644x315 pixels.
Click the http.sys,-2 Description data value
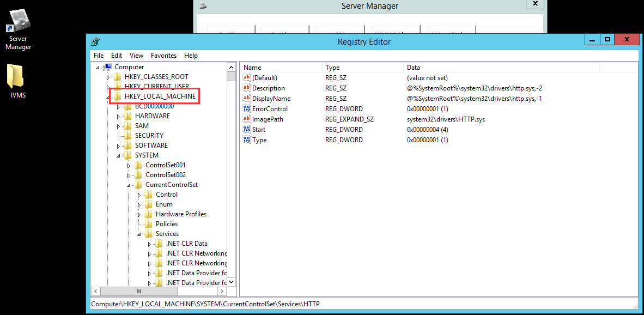coord(475,88)
